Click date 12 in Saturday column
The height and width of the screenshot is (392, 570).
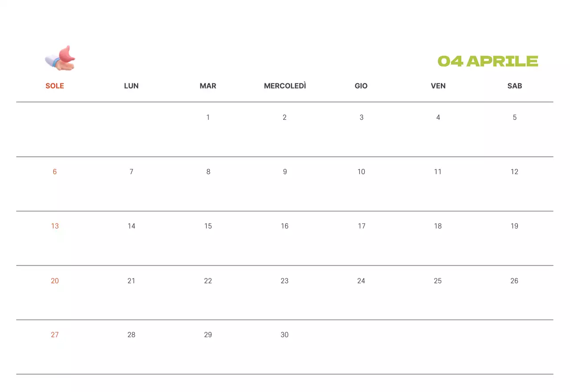coord(515,172)
